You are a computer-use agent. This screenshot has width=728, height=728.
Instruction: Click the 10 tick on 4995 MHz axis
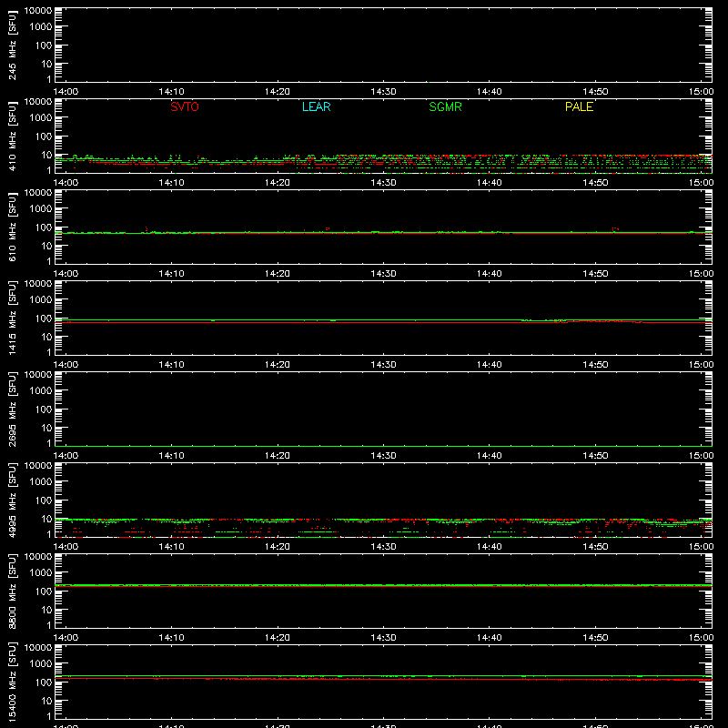tap(46, 519)
